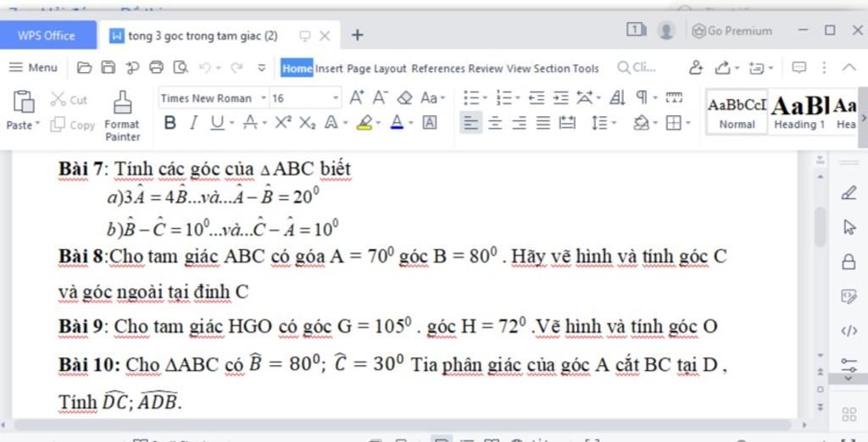Open the share export icon
This screenshot has width=868, height=442.
tap(722, 68)
